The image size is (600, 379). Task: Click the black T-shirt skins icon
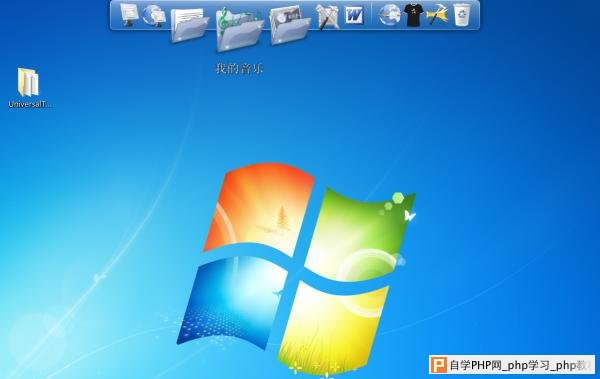point(413,15)
